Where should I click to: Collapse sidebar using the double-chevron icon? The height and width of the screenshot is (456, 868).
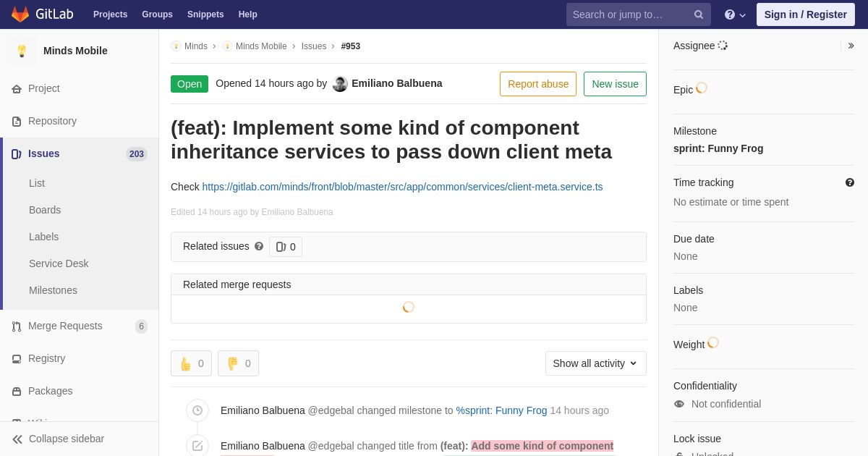click(x=17, y=439)
